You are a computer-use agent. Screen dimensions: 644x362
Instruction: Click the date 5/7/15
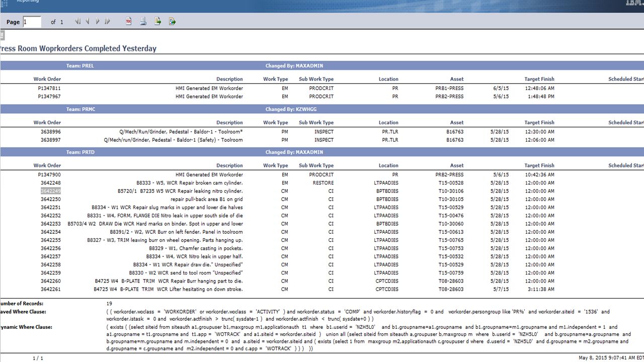(501, 289)
